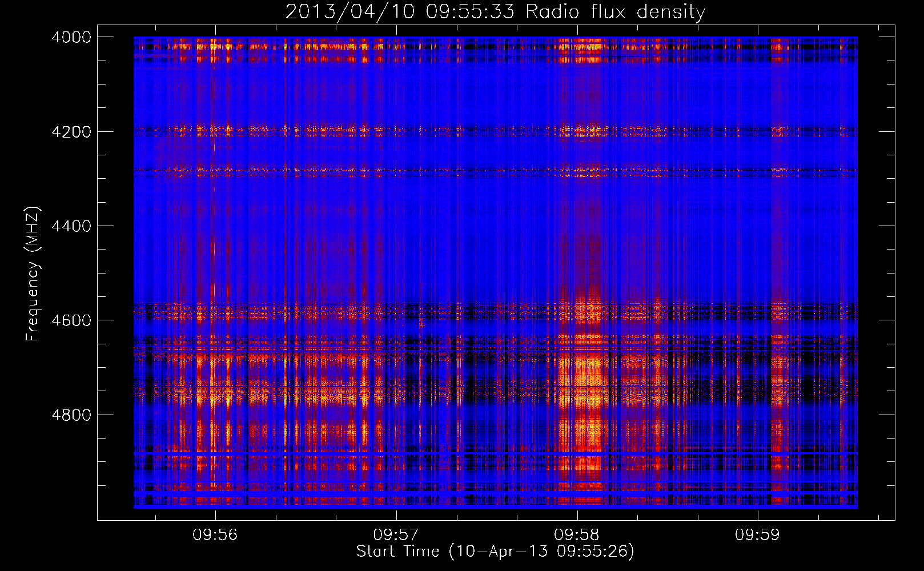Click the '4600' frequency axis label
Image resolution: width=924 pixels, height=571 pixels.
pos(71,320)
